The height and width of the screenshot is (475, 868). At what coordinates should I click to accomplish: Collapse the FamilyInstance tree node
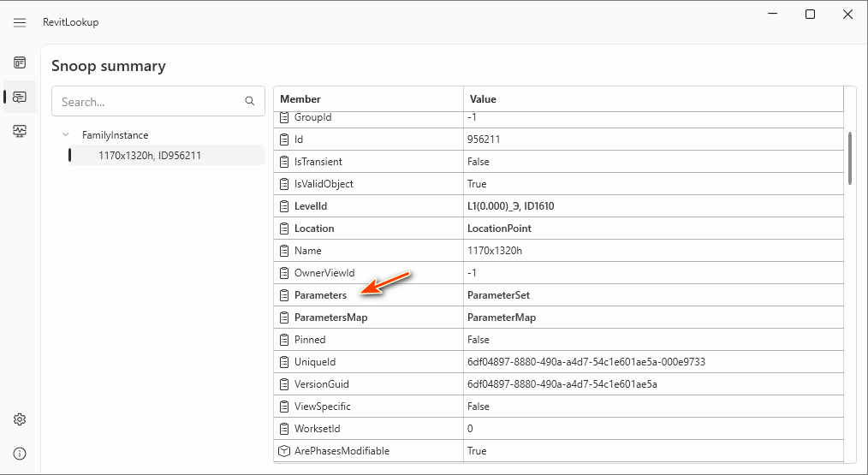66,134
